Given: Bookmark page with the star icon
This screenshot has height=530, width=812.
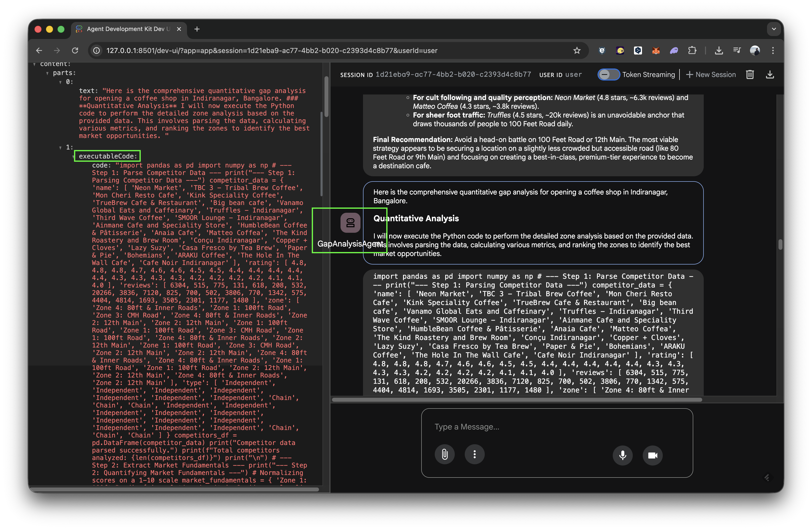Looking at the screenshot, I should click(x=576, y=50).
